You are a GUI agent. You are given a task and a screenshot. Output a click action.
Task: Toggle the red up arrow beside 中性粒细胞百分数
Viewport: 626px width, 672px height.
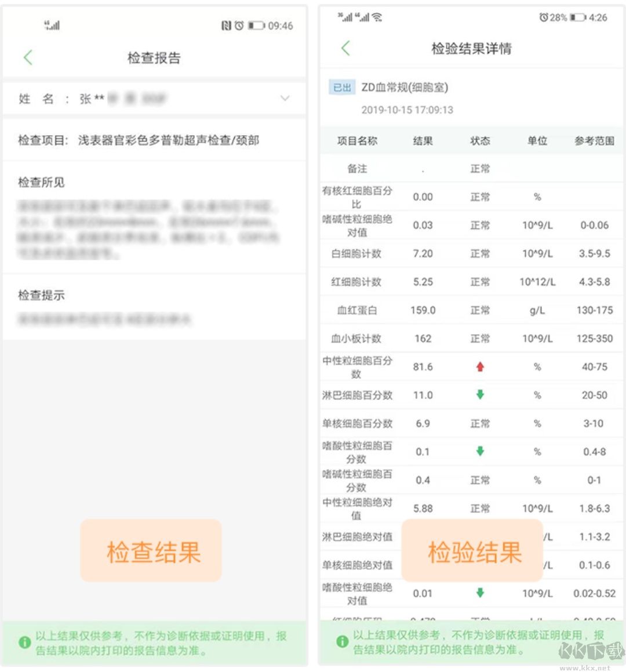click(479, 366)
